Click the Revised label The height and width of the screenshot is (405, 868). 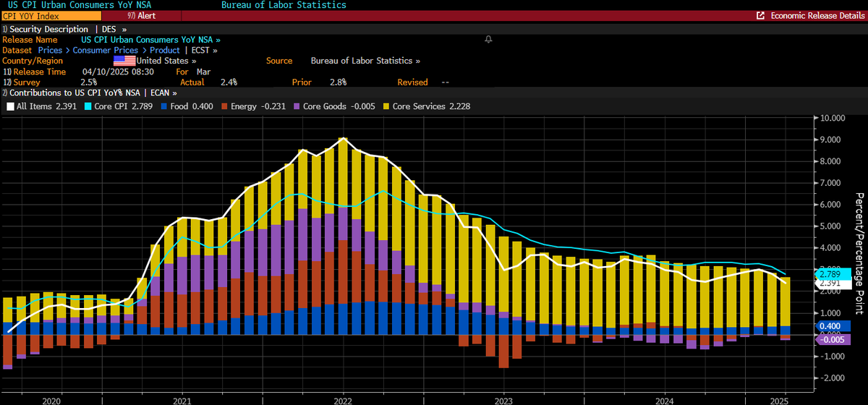[x=412, y=82]
